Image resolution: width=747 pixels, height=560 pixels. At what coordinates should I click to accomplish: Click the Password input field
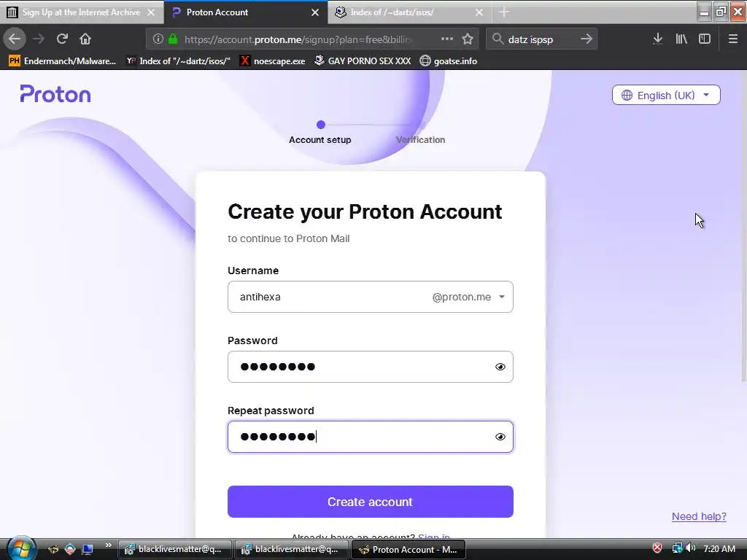370,367
